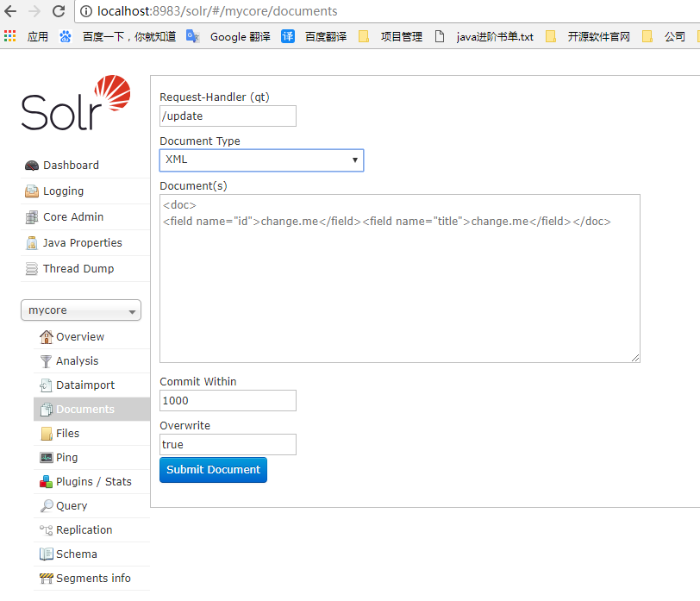Click the Replication nodes icon
The width and height of the screenshot is (700, 601).
coord(46,530)
